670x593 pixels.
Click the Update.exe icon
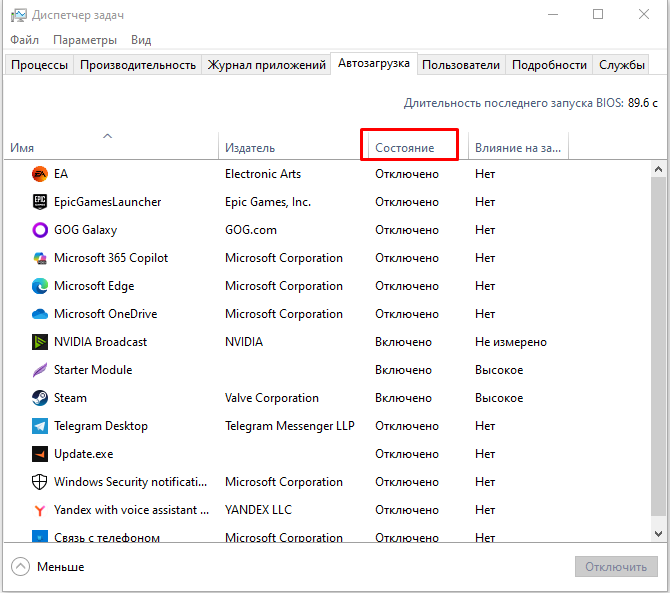pyautogui.click(x=40, y=454)
